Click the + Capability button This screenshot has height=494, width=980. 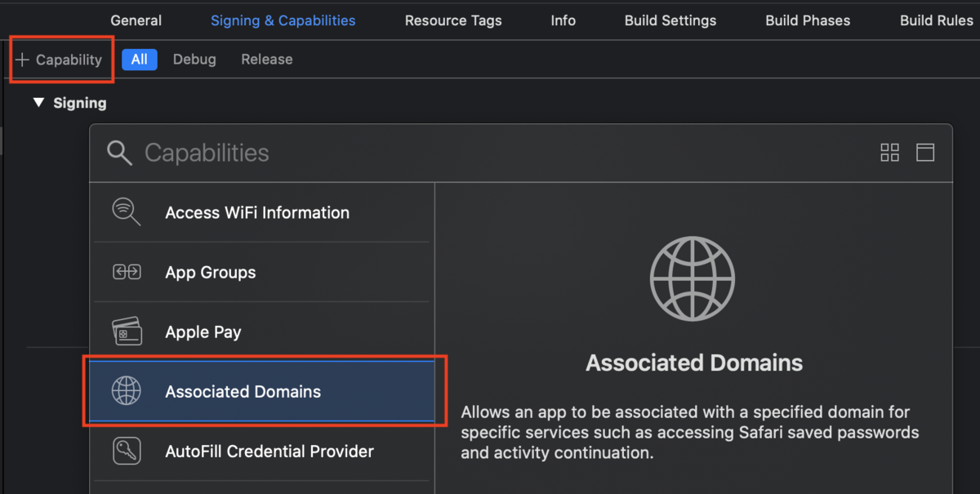coord(59,60)
